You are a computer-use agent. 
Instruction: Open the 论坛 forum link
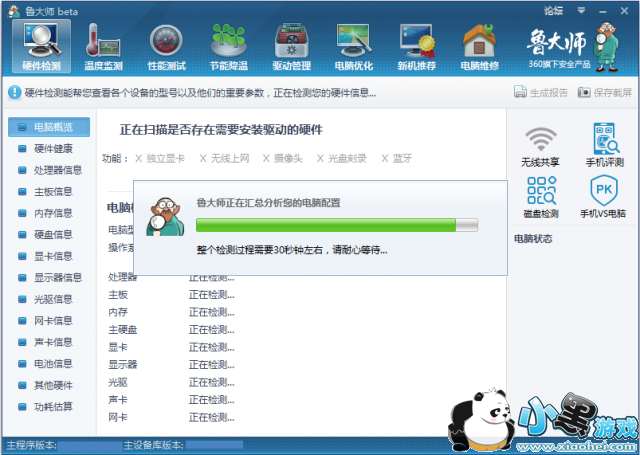click(553, 11)
